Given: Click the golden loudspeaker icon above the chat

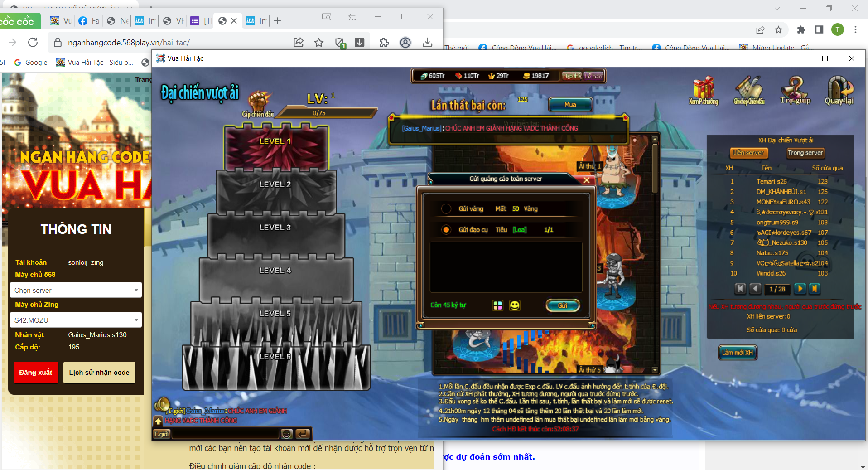Looking at the screenshot, I should tap(162, 404).
